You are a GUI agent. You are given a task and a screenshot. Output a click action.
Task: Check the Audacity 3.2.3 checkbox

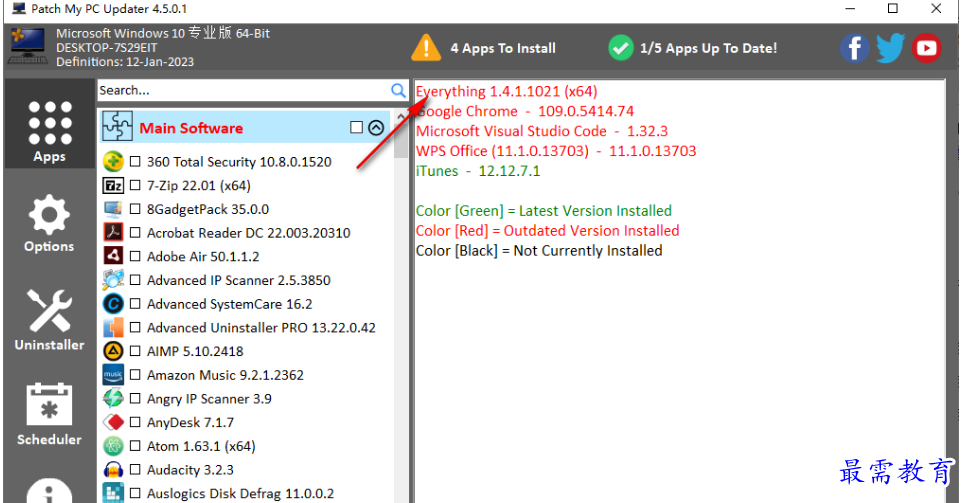point(135,470)
